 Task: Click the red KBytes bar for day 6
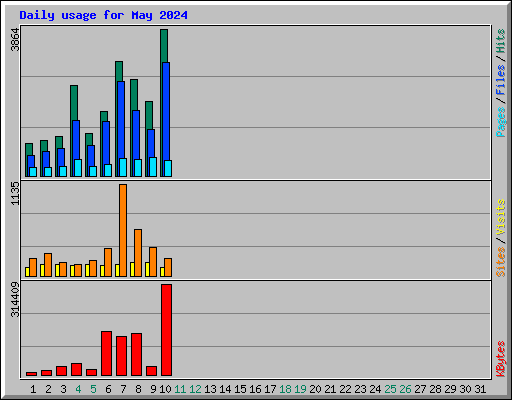[x=106, y=353]
